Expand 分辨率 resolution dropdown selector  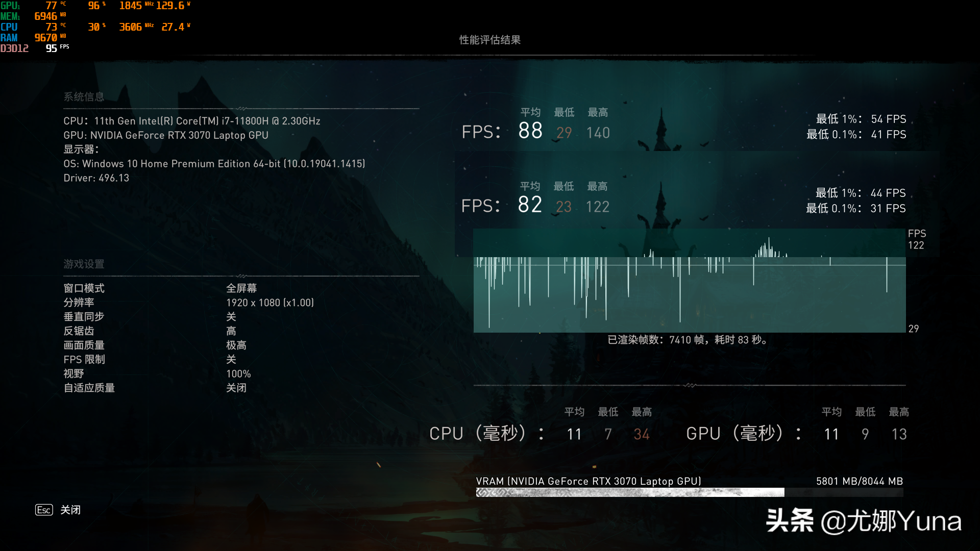[269, 302]
